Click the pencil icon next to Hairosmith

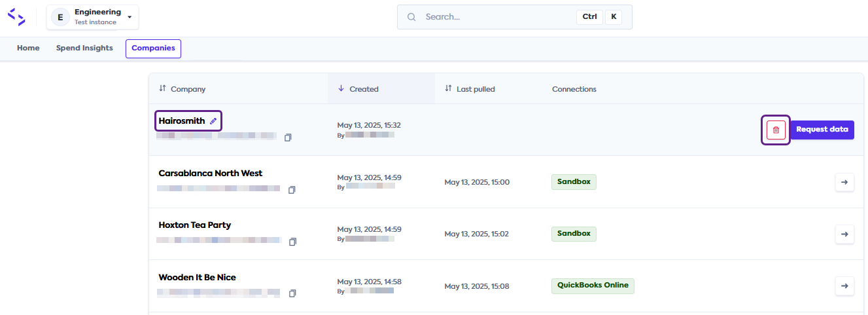pyautogui.click(x=213, y=121)
